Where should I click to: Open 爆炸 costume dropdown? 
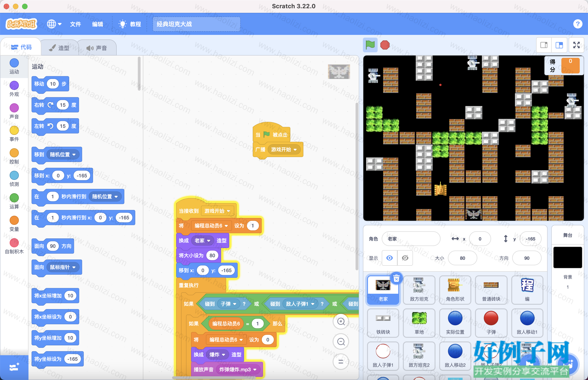217,354
